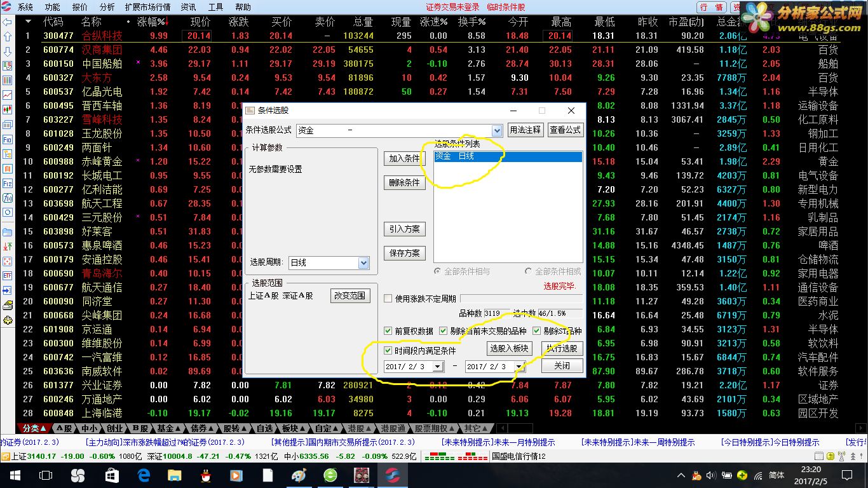Click the up arrow icon in sidebar

pyautogui.click(x=8, y=37)
